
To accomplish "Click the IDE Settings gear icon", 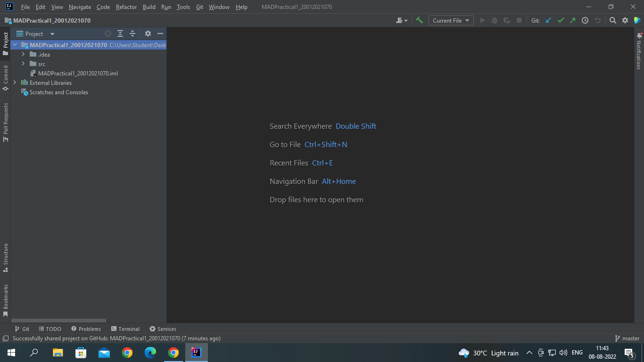I will tap(625, 20).
